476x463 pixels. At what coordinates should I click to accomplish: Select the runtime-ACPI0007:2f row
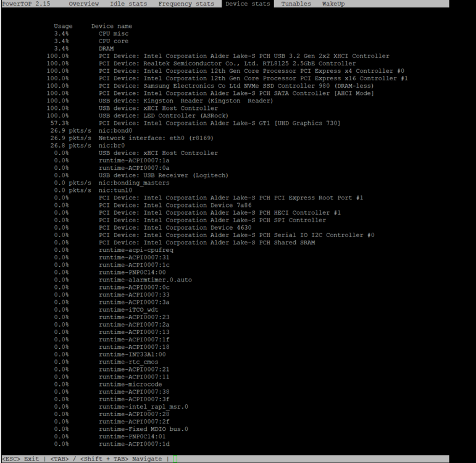112,422
